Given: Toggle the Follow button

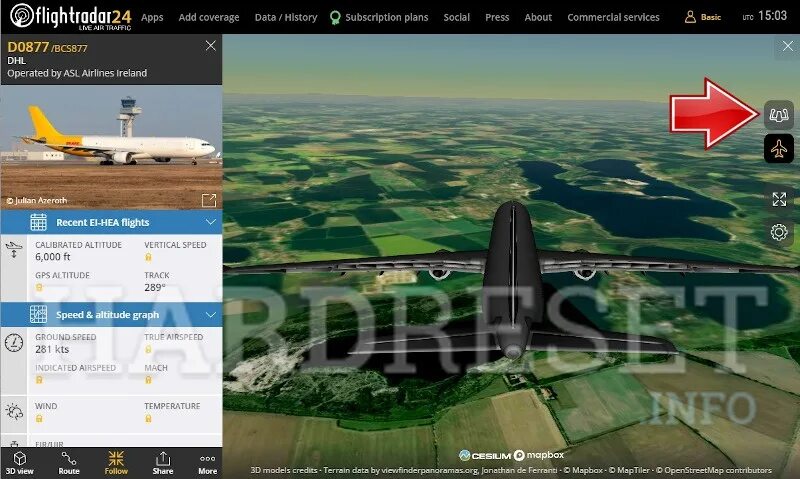Looking at the screenshot, I should coord(116,463).
